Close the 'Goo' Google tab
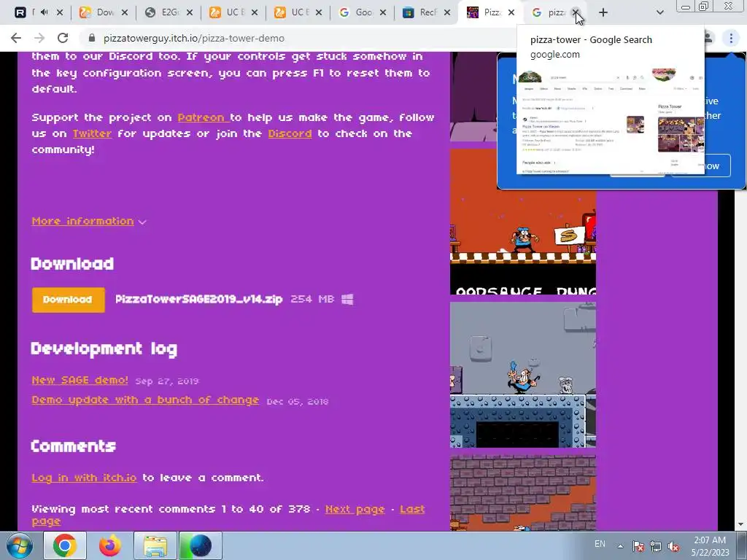 (x=382, y=12)
